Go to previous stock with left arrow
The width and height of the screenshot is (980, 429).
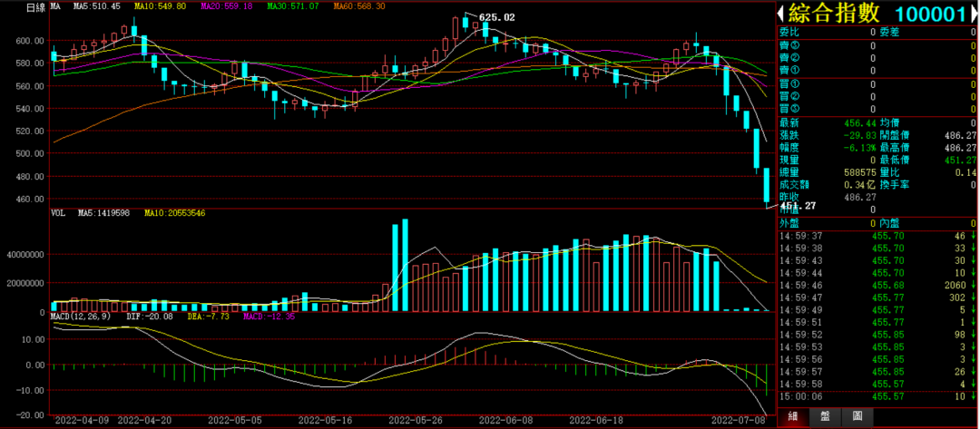[780, 13]
